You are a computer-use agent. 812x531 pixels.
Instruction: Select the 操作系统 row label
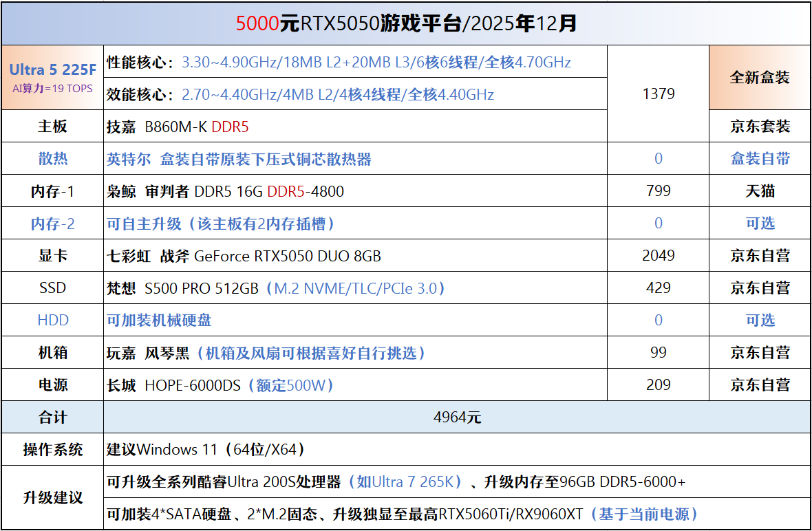pyautogui.click(x=53, y=449)
